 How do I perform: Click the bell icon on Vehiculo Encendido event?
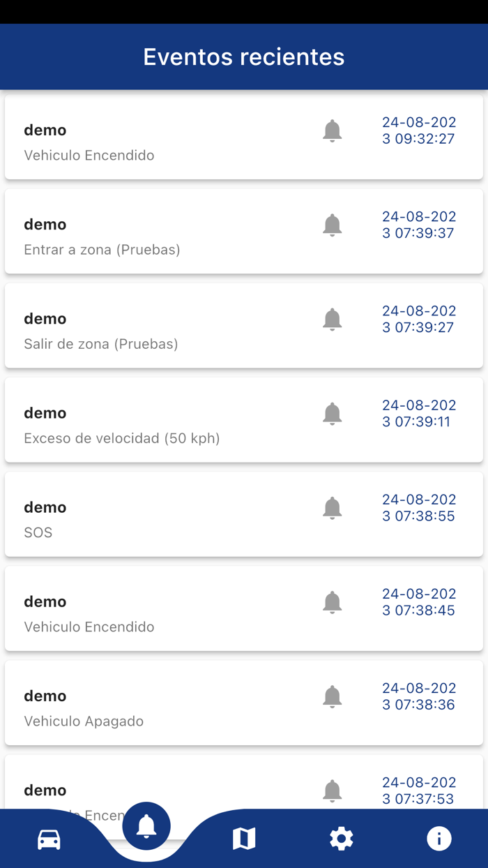pyautogui.click(x=333, y=131)
